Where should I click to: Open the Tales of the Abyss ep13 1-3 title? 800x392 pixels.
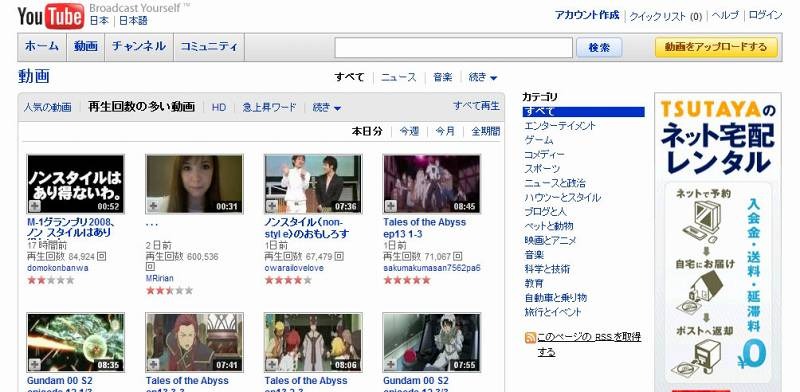pyautogui.click(x=424, y=229)
